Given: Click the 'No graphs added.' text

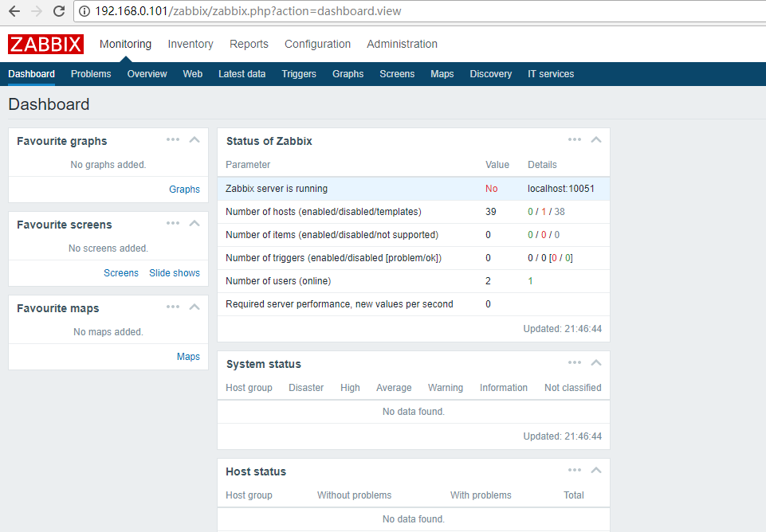Looking at the screenshot, I should [108, 165].
